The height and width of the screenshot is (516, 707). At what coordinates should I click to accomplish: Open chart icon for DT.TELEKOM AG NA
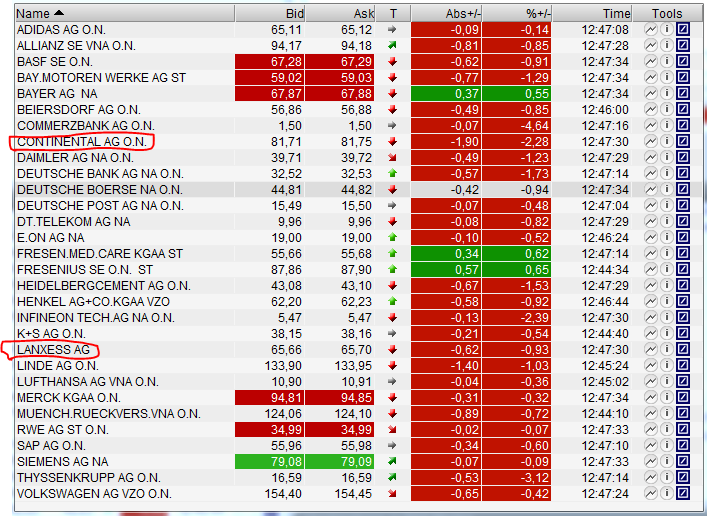pos(651,221)
